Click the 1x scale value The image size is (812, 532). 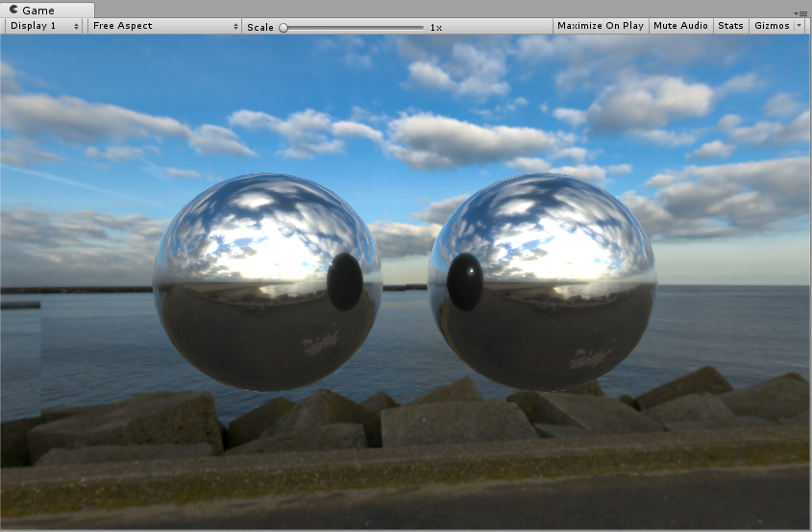click(436, 27)
